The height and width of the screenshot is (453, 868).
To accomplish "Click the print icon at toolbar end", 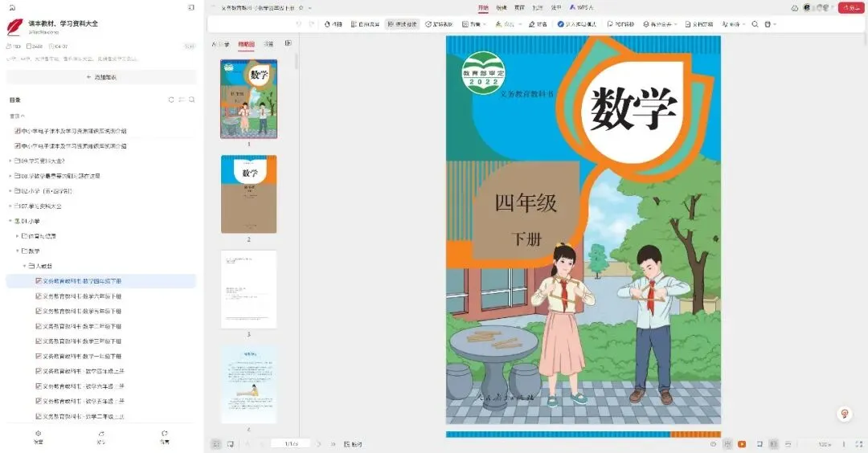I will pyautogui.click(x=768, y=24).
